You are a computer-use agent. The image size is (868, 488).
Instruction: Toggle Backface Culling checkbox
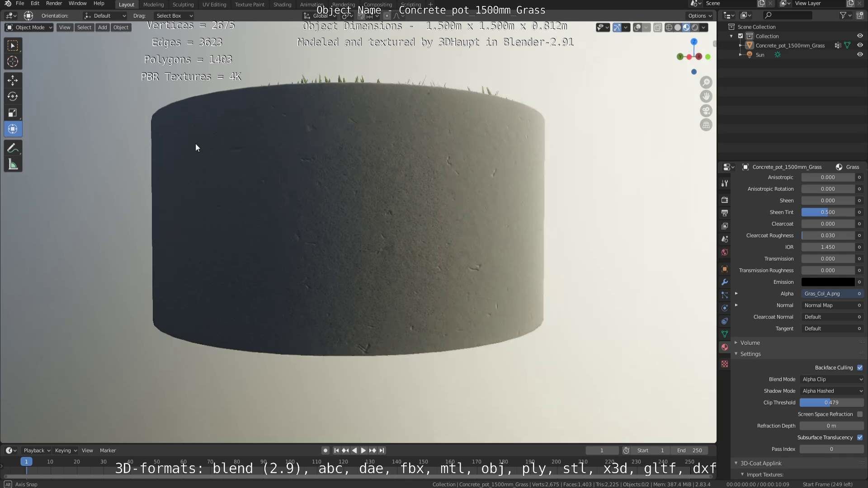(x=859, y=368)
